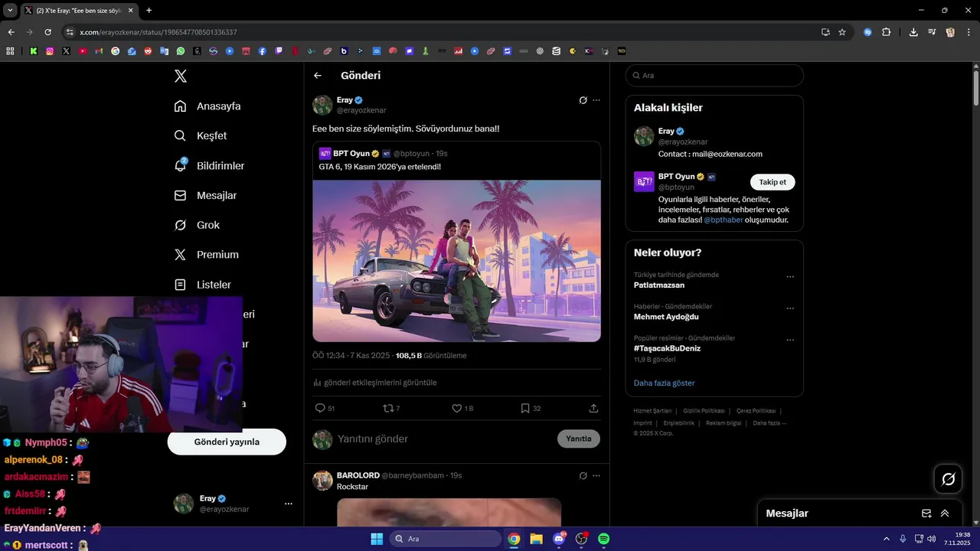This screenshot has height=551, width=980.
Task: Click the site info icon in the address bar
Action: pyautogui.click(x=70, y=32)
